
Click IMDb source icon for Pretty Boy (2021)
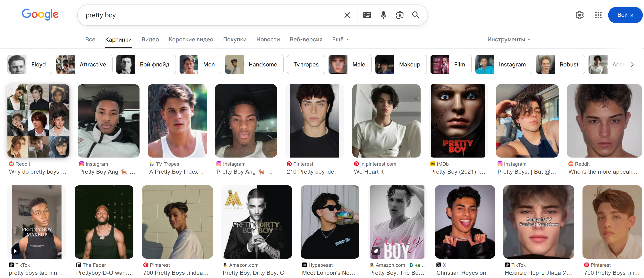[433, 164]
